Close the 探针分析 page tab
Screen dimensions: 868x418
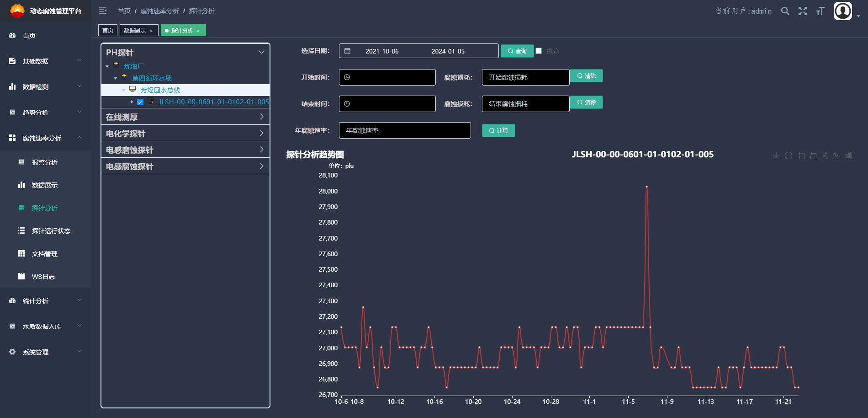click(x=198, y=31)
